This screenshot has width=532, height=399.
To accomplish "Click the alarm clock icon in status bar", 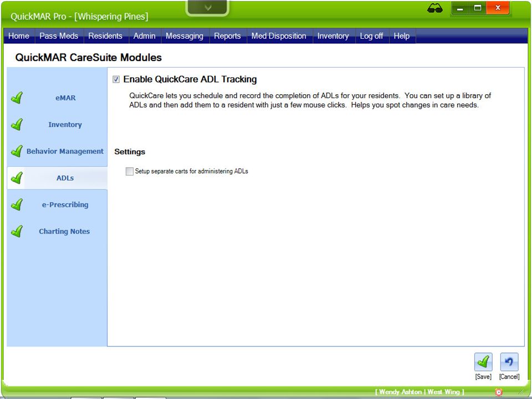I will point(498,392).
